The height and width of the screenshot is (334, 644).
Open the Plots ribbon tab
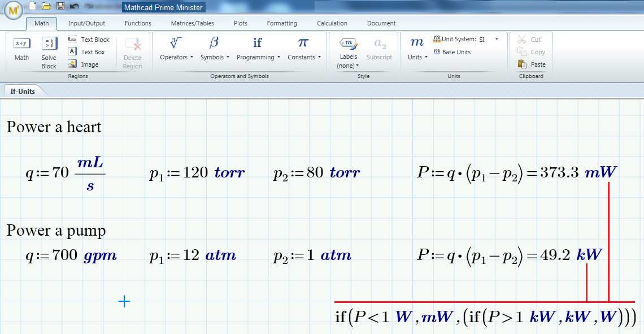coord(241,23)
